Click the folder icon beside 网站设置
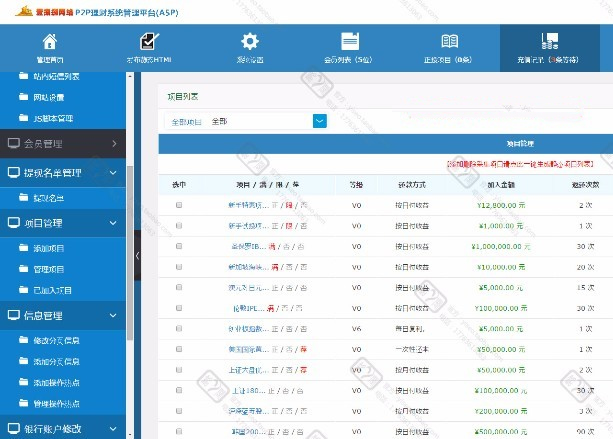613x439 pixels. click(24, 98)
